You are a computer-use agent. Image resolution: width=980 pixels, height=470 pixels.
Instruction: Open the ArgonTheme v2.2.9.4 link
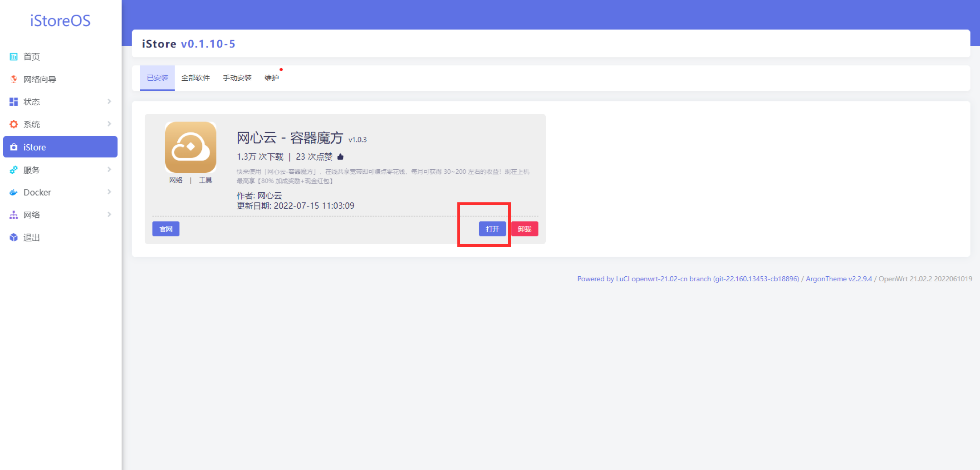tap(839, 279)
